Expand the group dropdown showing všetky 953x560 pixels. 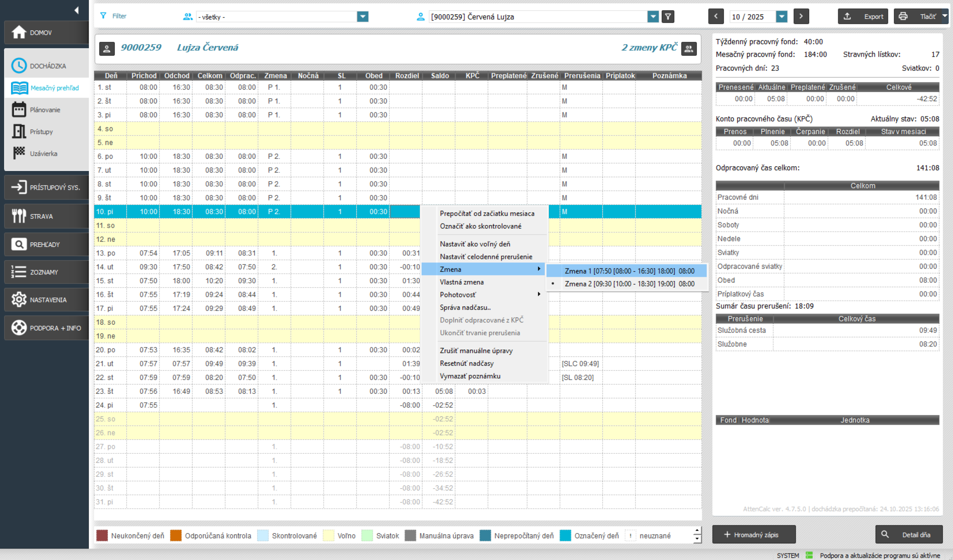(x=363, y=17)
